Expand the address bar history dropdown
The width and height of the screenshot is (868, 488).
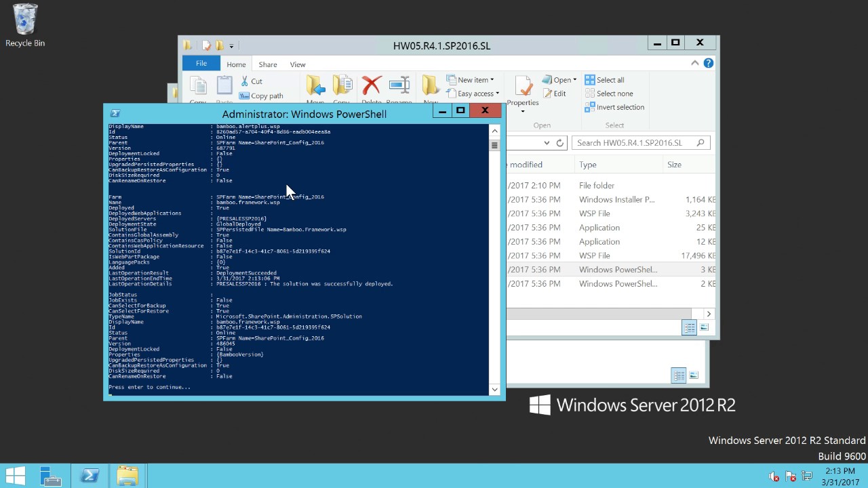pyautogui.click(x=547, y=143)
